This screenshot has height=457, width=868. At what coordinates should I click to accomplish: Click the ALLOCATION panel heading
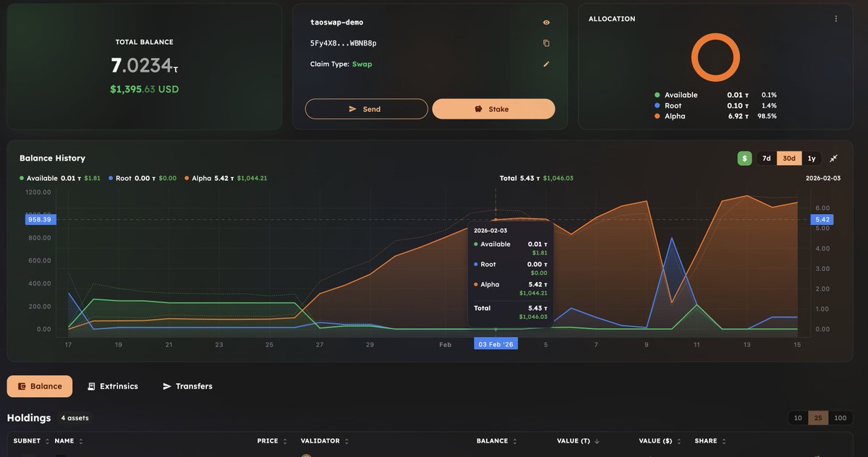pyautogui.click(x=612, y=19)
